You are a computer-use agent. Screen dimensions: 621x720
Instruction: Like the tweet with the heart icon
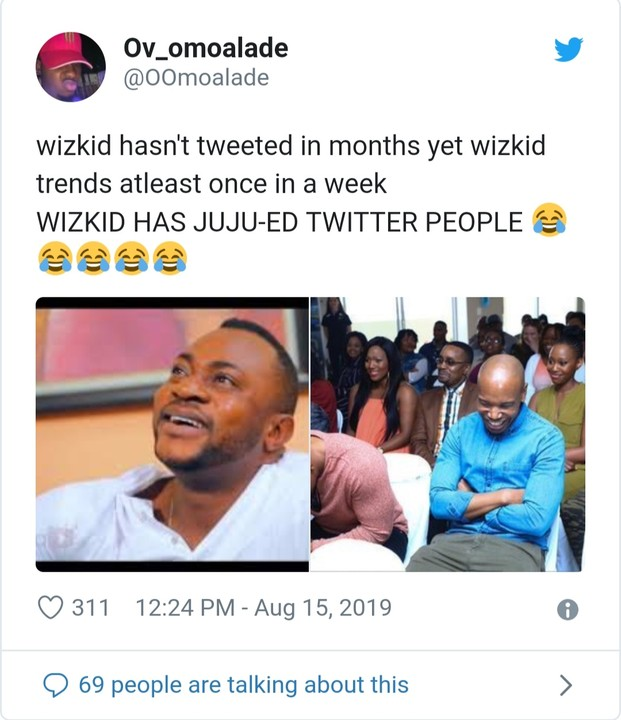pyautogui.click(x=50, y=607)
